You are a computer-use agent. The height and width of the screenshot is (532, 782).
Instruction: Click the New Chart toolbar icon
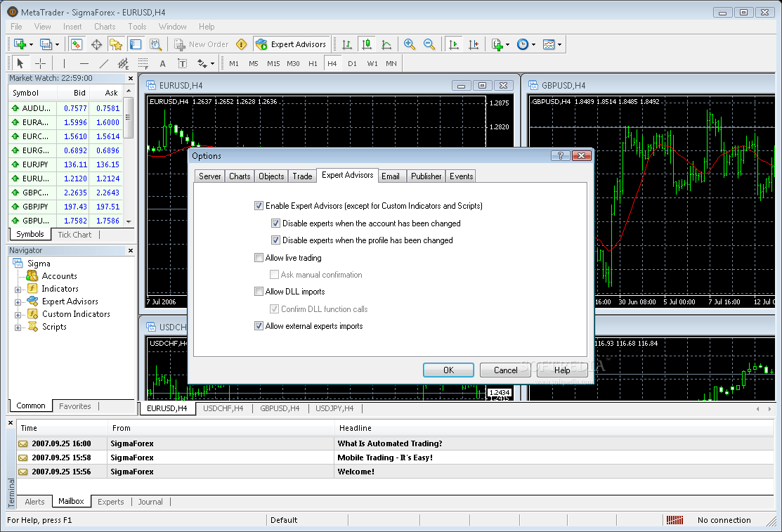pos(20,44)
